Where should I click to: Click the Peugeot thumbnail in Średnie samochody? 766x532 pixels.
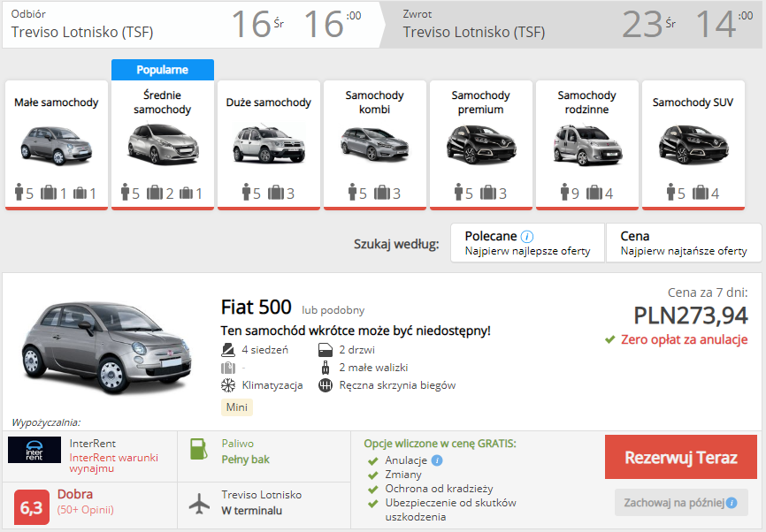pos(163,144)
